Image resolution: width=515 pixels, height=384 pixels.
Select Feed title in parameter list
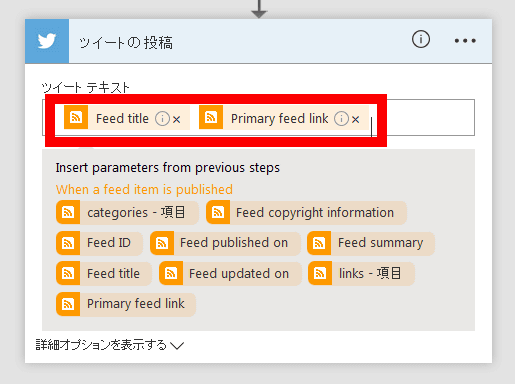click(x=104, y=274)
